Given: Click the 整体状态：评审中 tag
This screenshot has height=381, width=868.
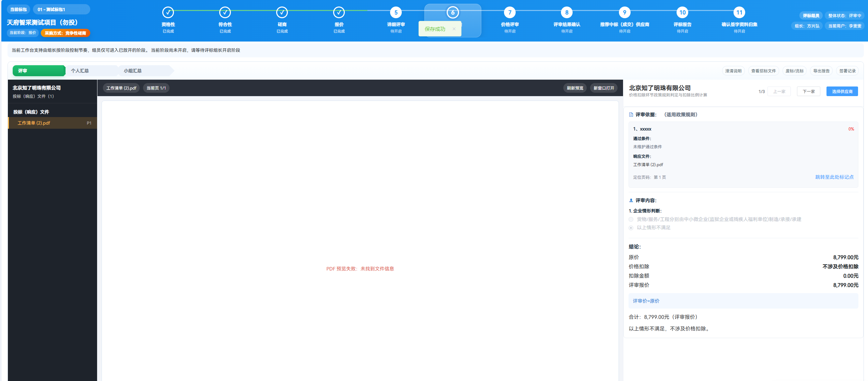Looking at the screenshot, I should pos(845,15).
